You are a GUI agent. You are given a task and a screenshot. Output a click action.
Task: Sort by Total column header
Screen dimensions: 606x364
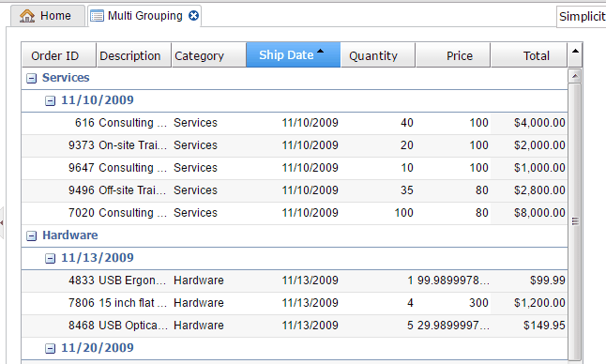529,55
